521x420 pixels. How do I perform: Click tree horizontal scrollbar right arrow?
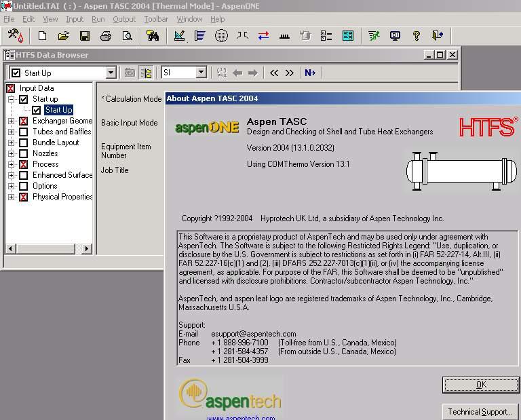click(87, 248)
